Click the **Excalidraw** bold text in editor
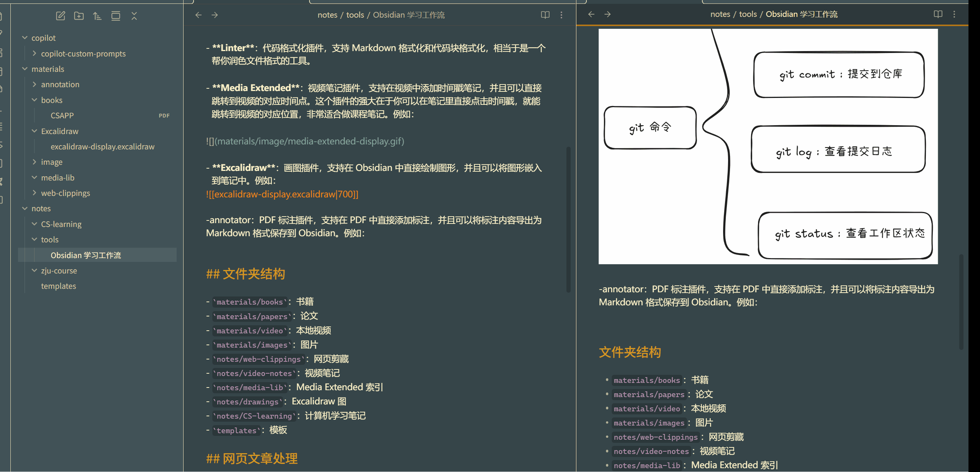This screenshot has height=472, width=980. click(243, 168)
